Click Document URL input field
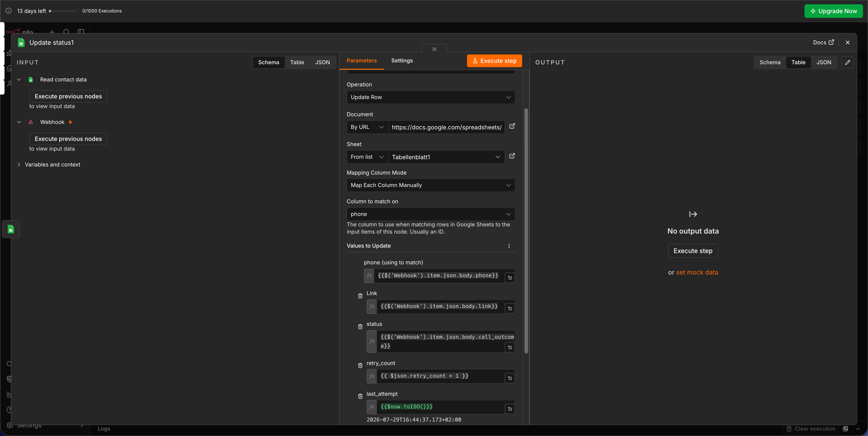This screenshot has height=436, width=868. [x=446, y=127]
